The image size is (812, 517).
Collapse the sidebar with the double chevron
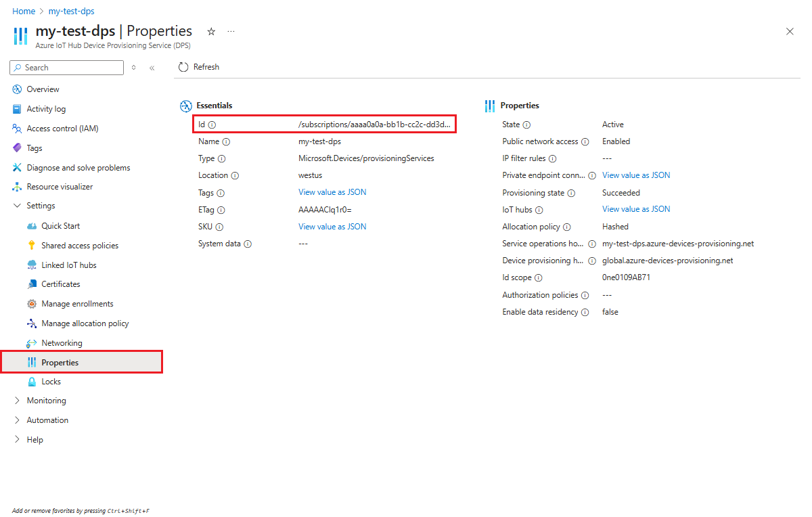(152, 67)
